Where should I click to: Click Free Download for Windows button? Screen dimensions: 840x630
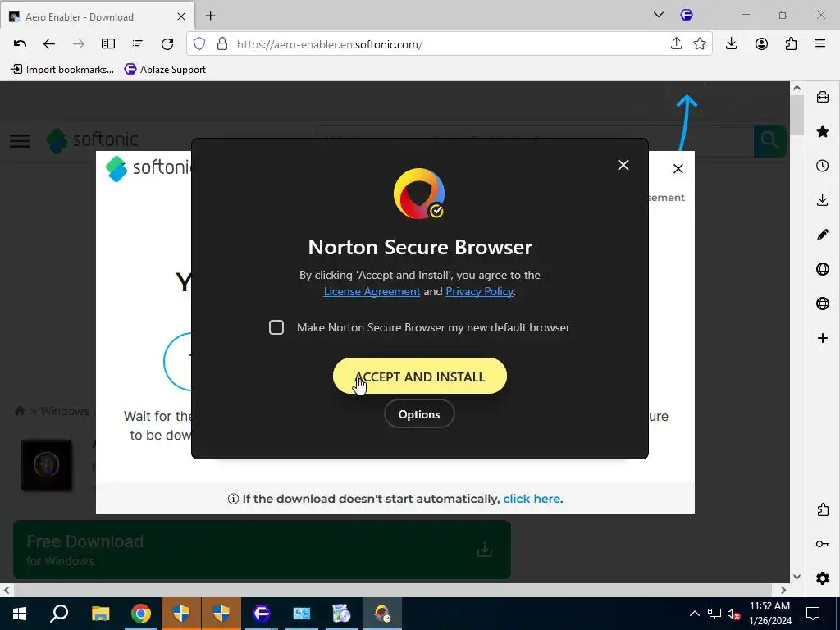[262, 550]
